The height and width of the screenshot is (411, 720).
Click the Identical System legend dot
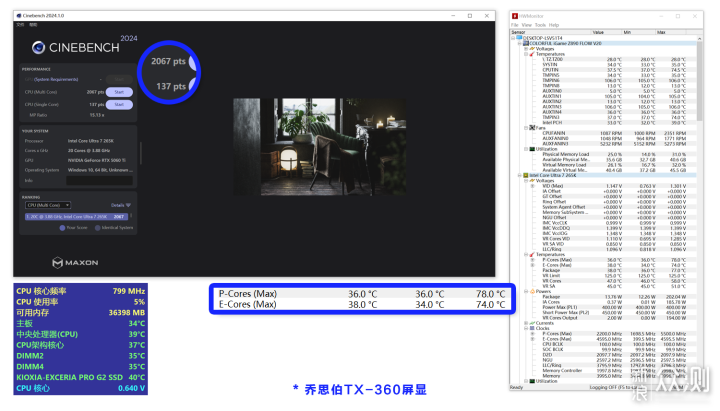pos(97,228)
